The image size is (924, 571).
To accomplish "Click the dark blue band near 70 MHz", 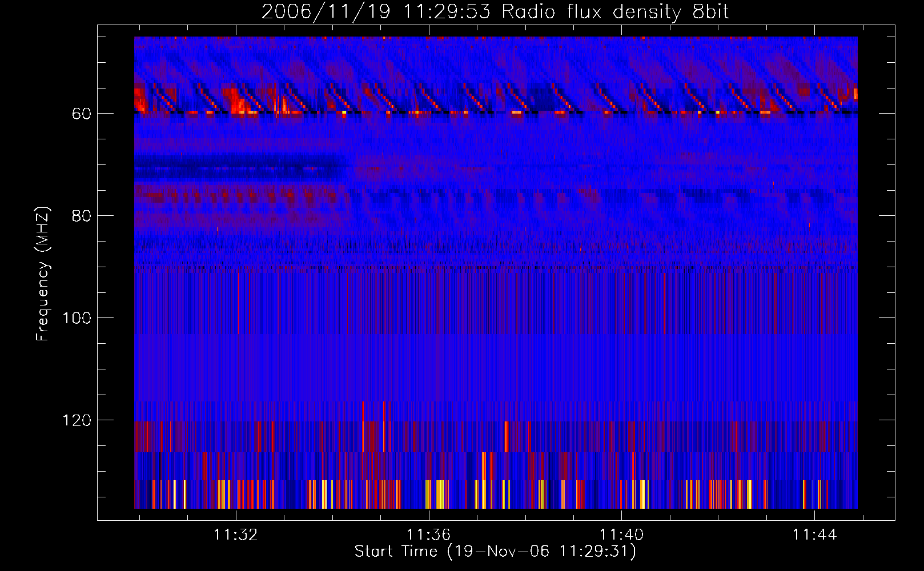I will (x=241, y=167).
